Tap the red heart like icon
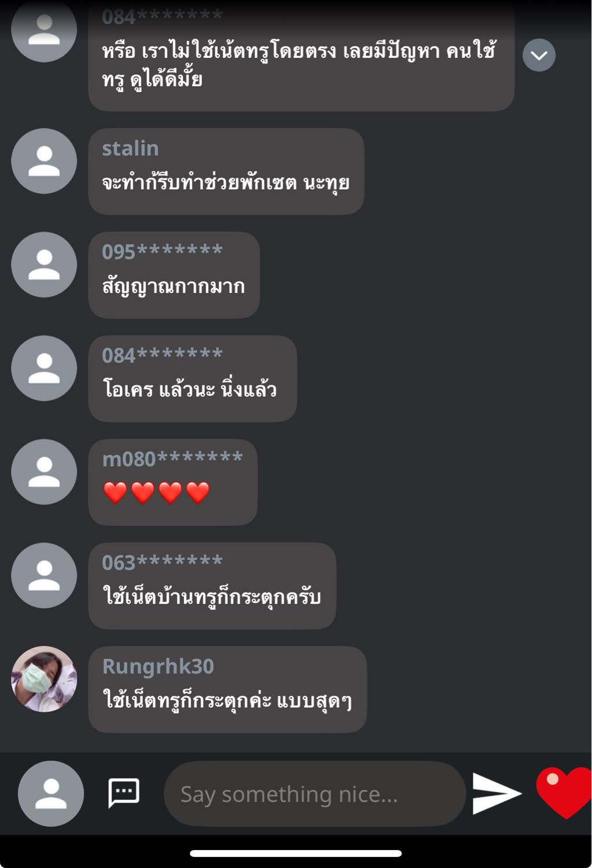Viewport: 592px width, 868px height. point(564,793)
